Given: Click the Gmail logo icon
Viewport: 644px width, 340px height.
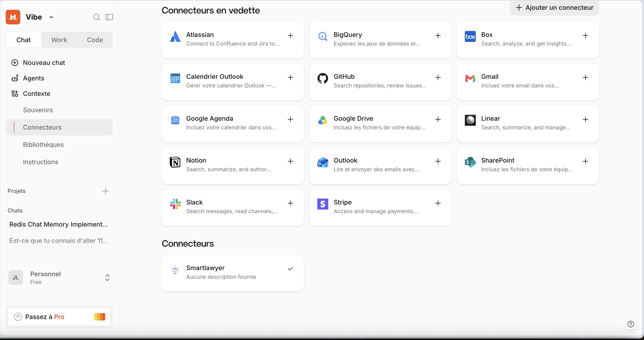Looking at the screenshot, I should (470, 78).
